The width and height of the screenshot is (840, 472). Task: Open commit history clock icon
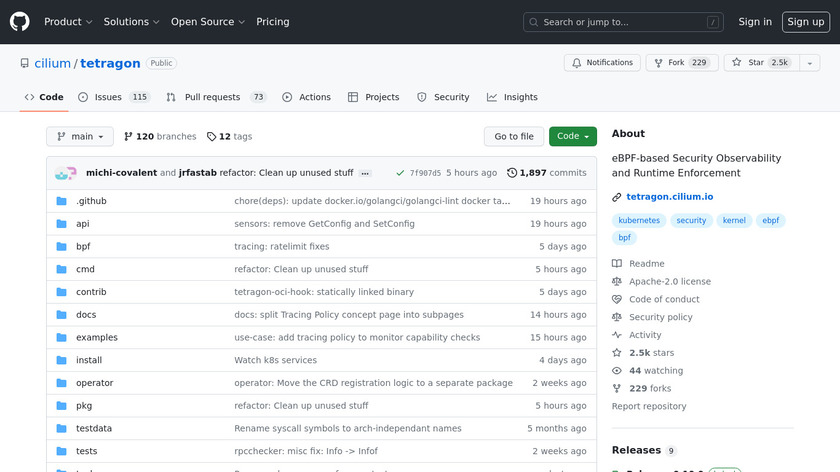tap(512, 173)
